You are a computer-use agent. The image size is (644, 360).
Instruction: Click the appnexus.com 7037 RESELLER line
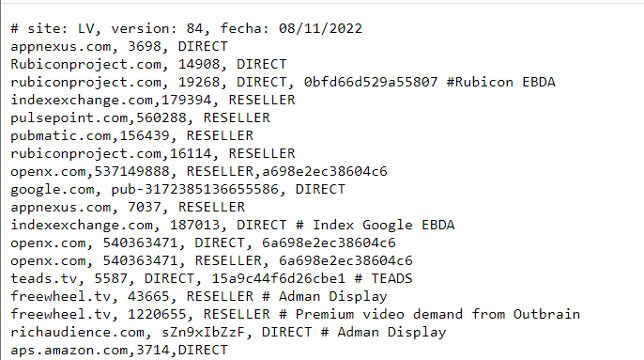tap(128, 207)
